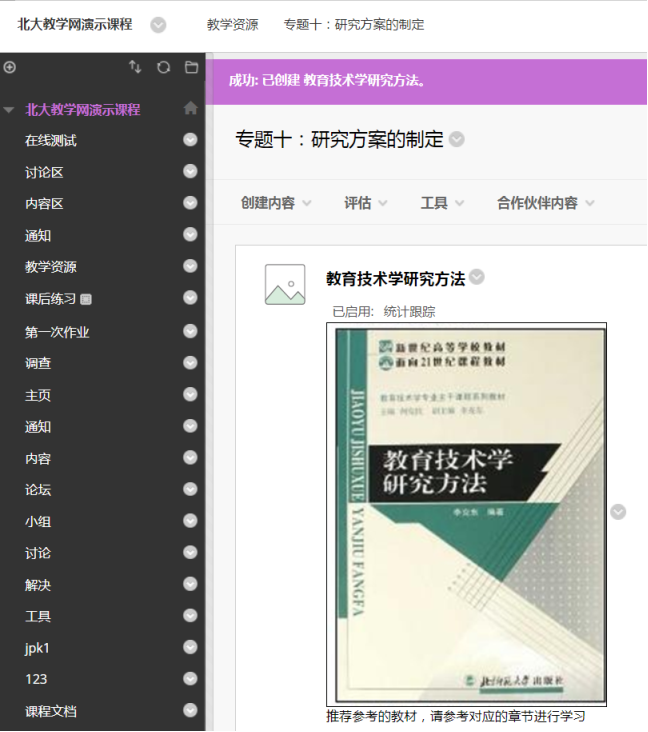Image resolution: width=648 pixels, height=732 pixels.
Task: Open options chevron for 论坛
Action: pos(190,489)
